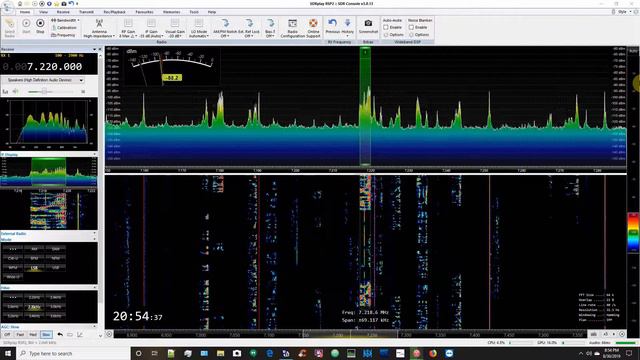This screenshot has width=640, height=360.
Task: Switch to the Memories ribbon tab
Action: pos(171,12)
